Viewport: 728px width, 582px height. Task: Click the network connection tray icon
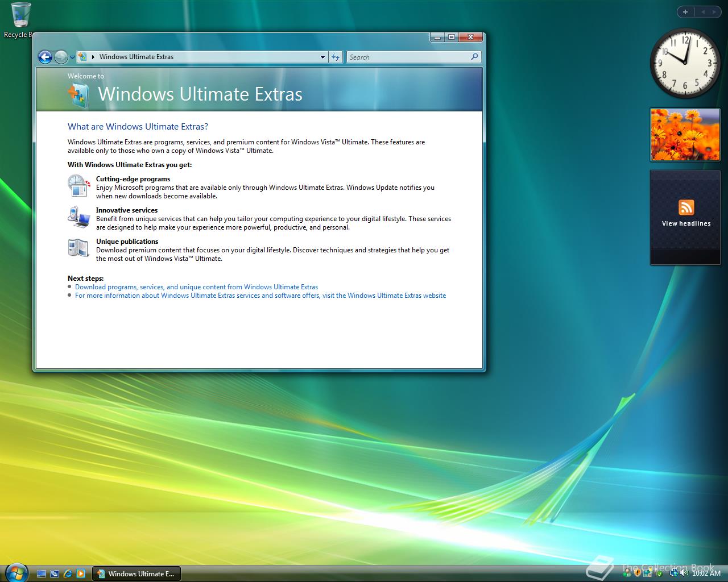click(674, 573)
